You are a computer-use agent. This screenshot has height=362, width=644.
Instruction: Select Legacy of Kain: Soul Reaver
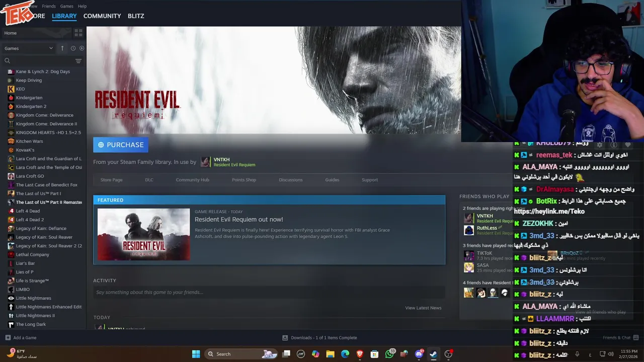pyautogui.click(x=44, y=237)
